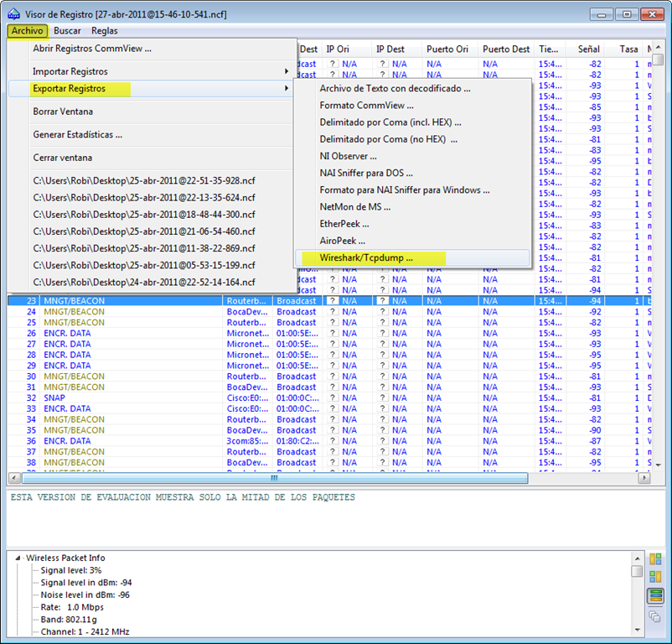The width and height of the screenshot is (672, 644).
Task: Click the packet info tree scrollbar thumb
Action: (638, 571)
